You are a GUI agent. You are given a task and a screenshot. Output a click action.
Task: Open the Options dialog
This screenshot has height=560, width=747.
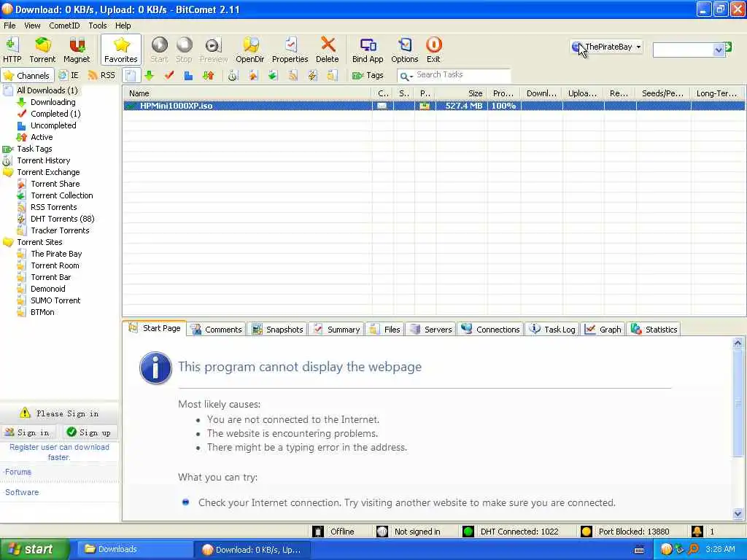[x=404, y=50]
